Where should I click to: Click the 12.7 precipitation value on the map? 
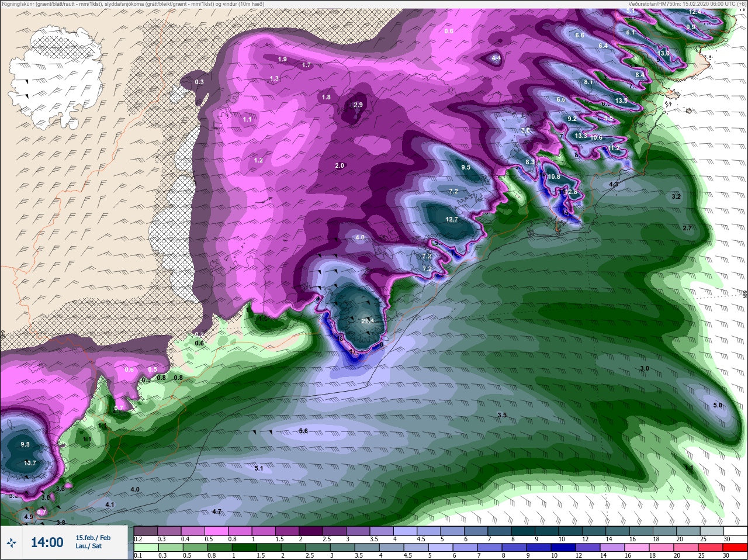[x=451, y=220]
